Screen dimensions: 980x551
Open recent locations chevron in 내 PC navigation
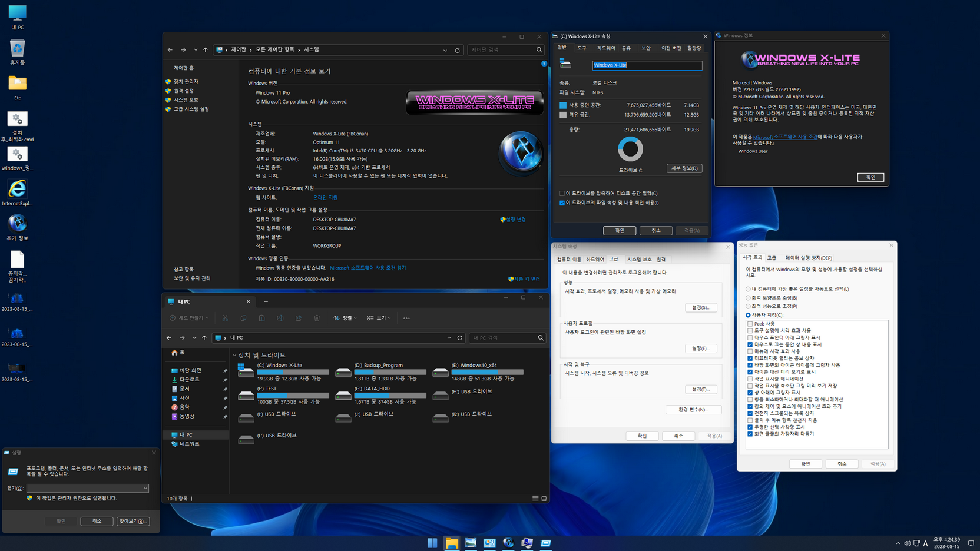[x=194, y=338]
